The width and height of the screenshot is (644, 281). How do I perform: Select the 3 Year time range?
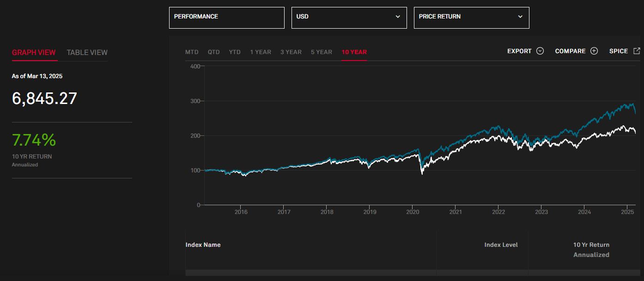(291, 52)
